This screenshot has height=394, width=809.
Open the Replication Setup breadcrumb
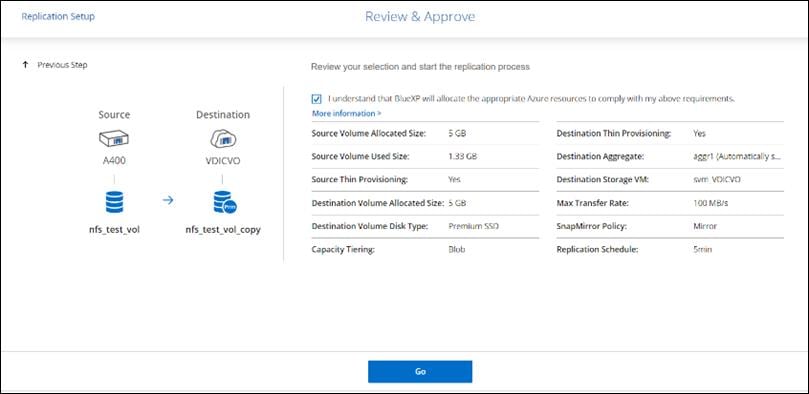[x=58, y=17]
